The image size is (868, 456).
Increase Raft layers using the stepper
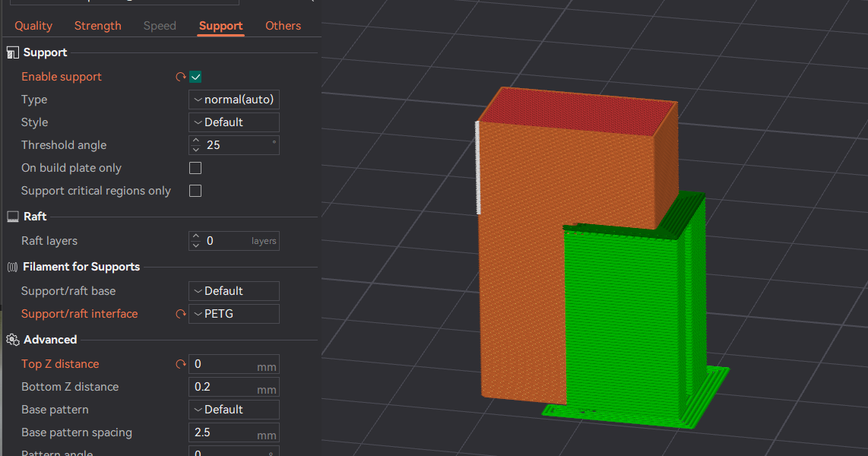[x=195, y=237]
